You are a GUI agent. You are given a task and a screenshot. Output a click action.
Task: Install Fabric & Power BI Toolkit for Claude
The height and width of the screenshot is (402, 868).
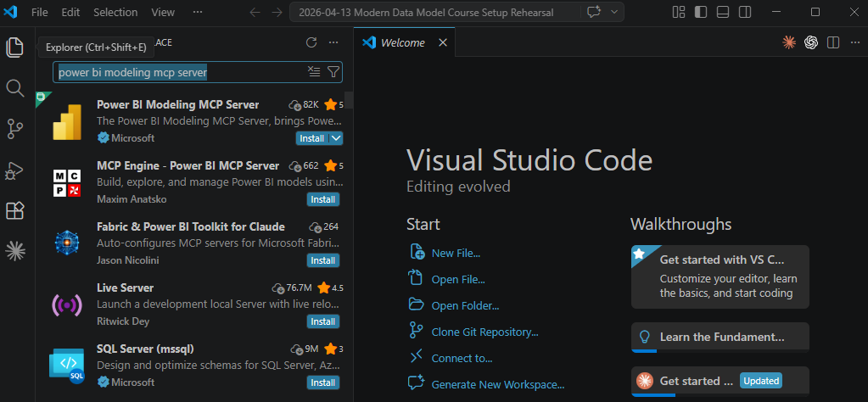(322, 260)
